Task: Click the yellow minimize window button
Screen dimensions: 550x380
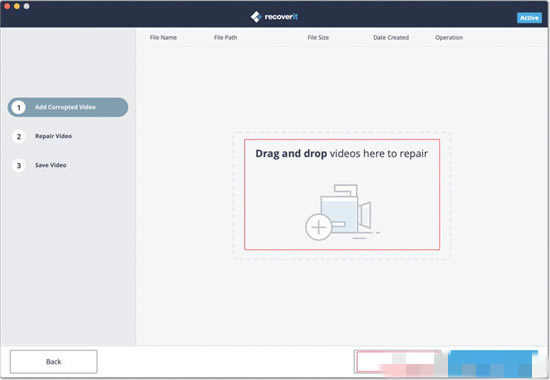Action: coord(16,6)
